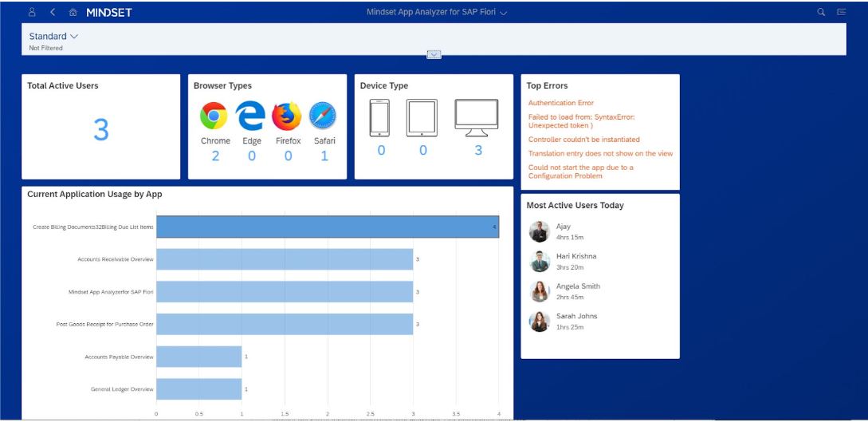The width and height of the screenshot is (868, 422).
Task: Open Controller couldn't be instantiated error
Action: (x=584, y=140)
